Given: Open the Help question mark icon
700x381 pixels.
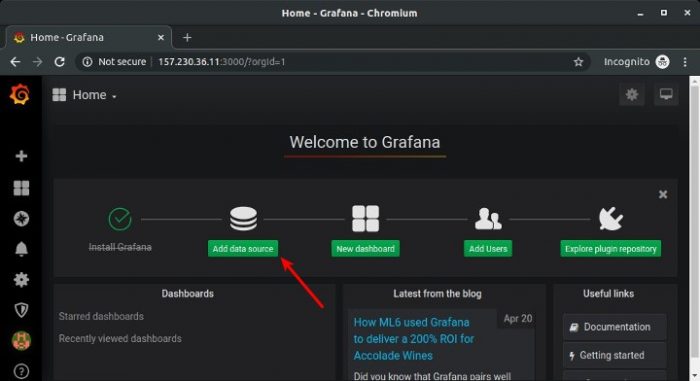Looking at the screenshot, I should coord(21,371).
